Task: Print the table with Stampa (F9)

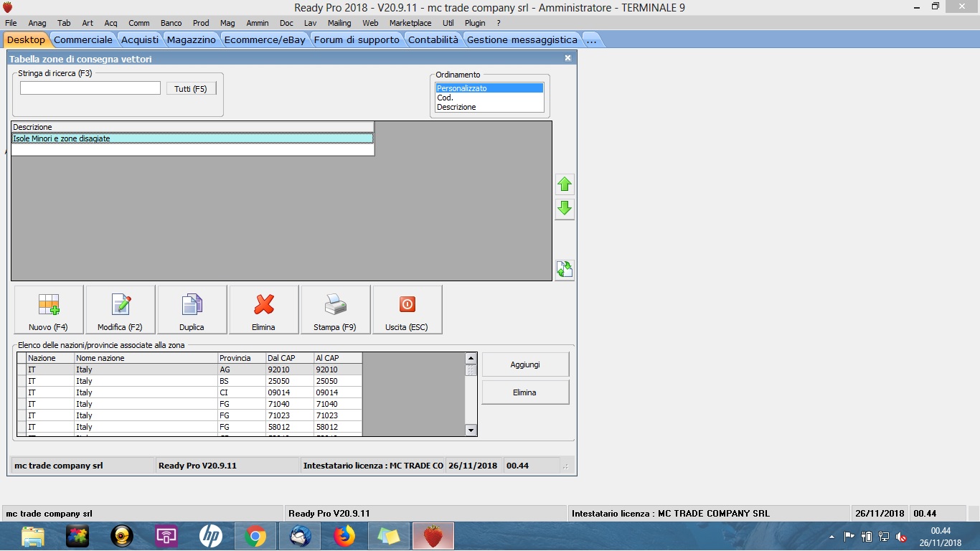Action: click(x=336, y=310)
